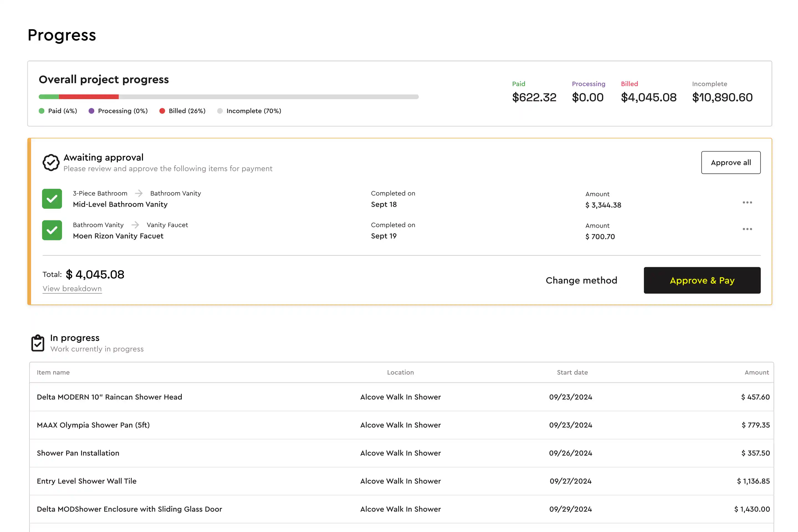Image resolution: width=798 pixels, height=532 pixels.
Task: Click the Item name column header
Action: (x=53, y=372)
